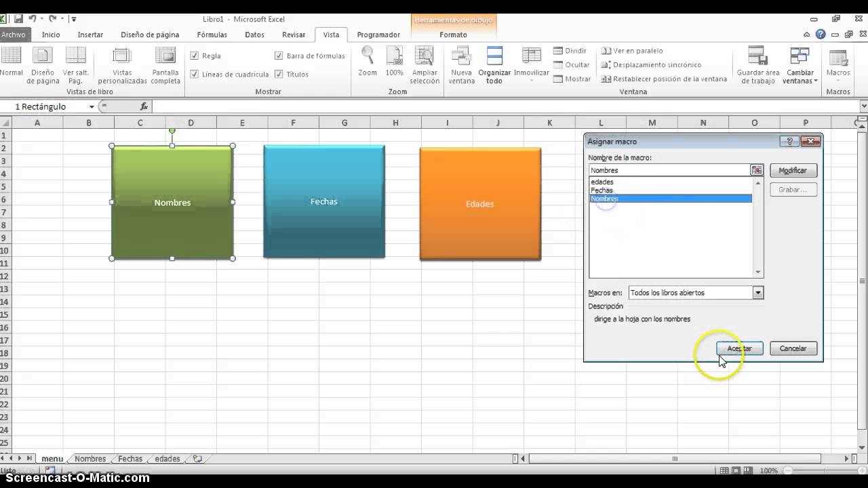868x488 pixels.
Task: Open the Archivo tab
Action: [13, 35]
